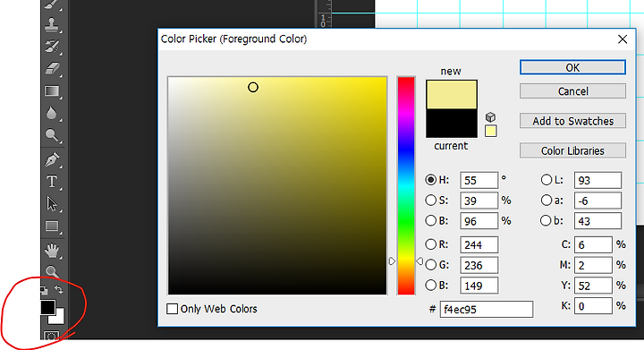The height and width of the screenshot is (350, 644).
Task: Click the C cyan percentage field
Action: (593, 245)
